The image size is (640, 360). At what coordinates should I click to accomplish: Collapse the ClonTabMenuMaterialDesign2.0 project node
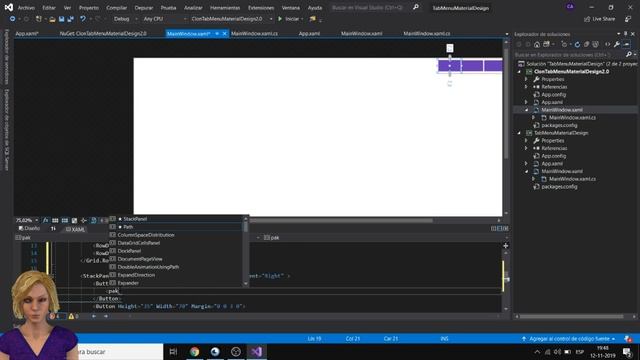point(519,71)
